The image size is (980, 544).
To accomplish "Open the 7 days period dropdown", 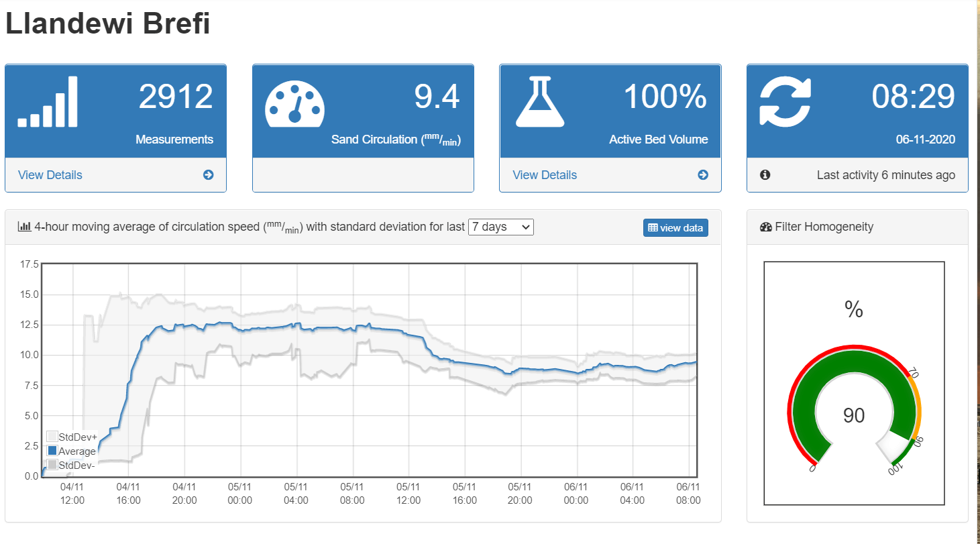I will (x=500, y=227).
